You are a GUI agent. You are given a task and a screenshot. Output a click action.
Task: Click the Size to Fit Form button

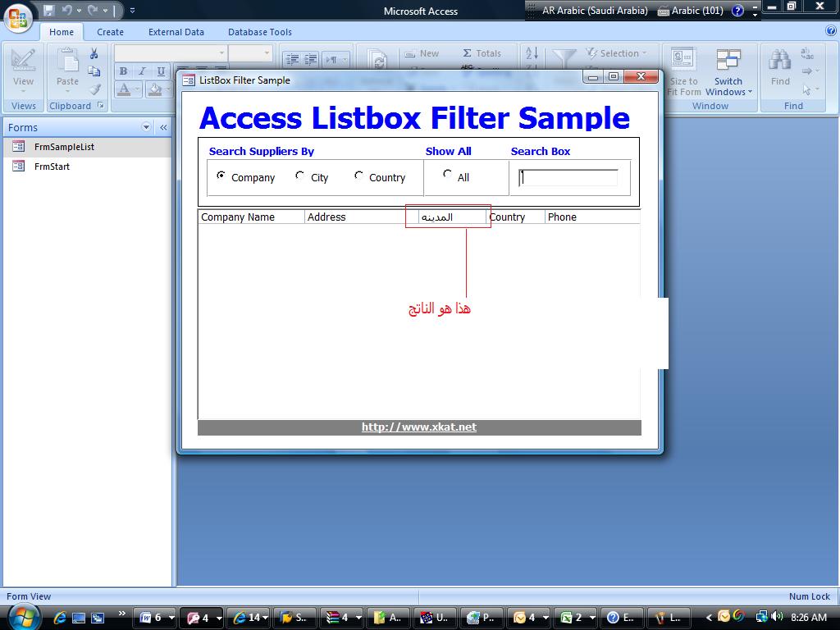(x=683, y=71)
